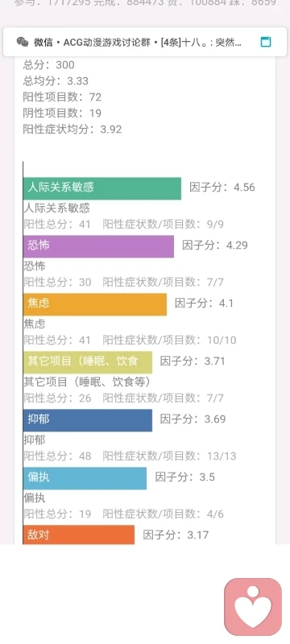Tap the 因子分：3.17 score next to 敌对
Image resolution: width=290 pixels, height=644 pixels.
point(176,535)
